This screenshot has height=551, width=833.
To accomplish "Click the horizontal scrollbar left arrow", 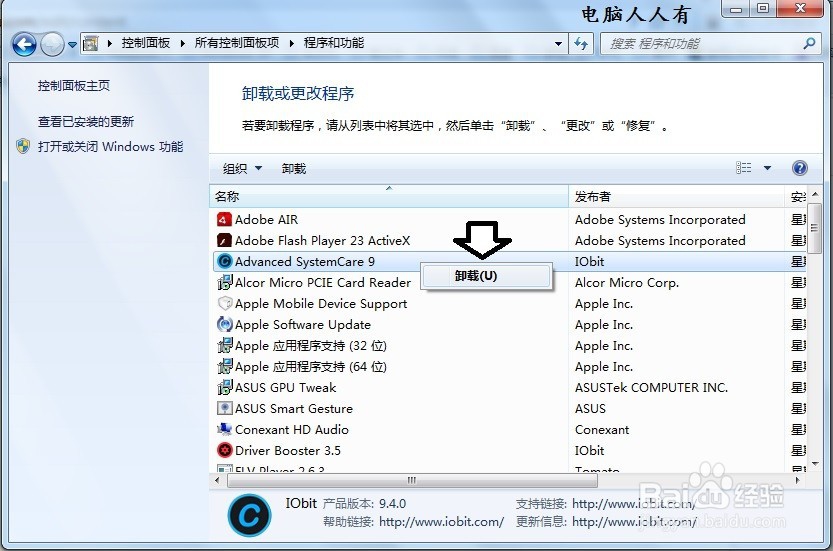I will click(217, 480).
